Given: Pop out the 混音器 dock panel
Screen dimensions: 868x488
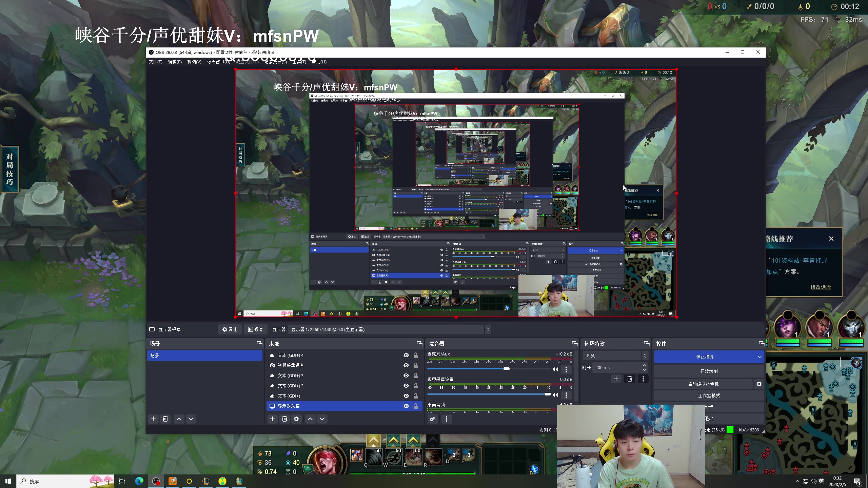Looking at the screenshot, I should [575, 344].
